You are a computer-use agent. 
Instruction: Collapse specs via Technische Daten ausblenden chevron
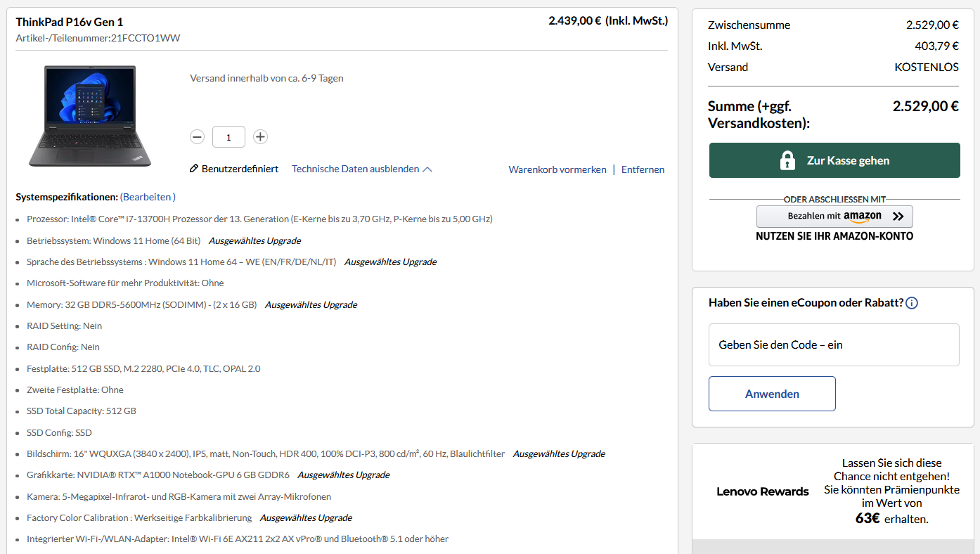pos(427,168)
